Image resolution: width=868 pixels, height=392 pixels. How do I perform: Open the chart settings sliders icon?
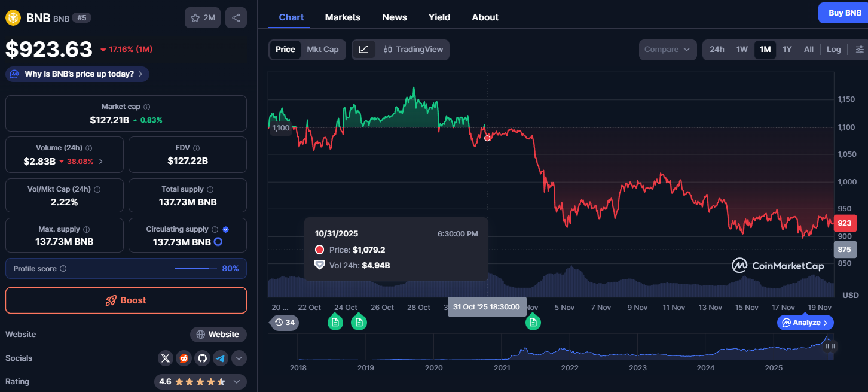tap(860, 49)
